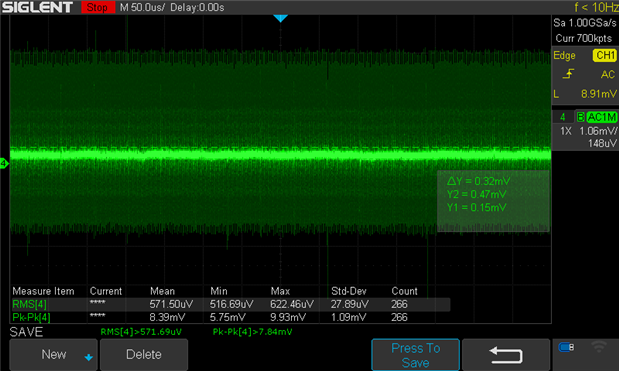Click Pk-Pk min value 5.75mV
Viewport: 619px width, 371px height.
(227, 317)
